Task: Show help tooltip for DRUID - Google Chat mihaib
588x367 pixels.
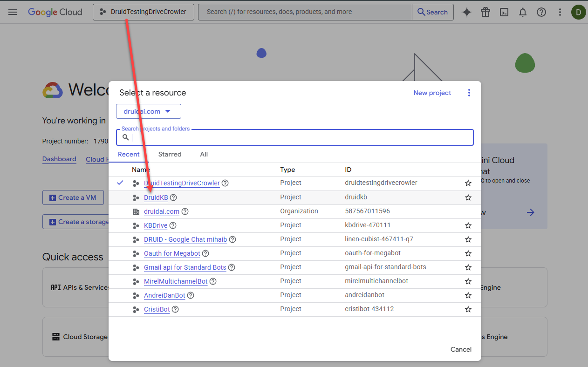Action: pyautogui.click(x=232, y=239)
